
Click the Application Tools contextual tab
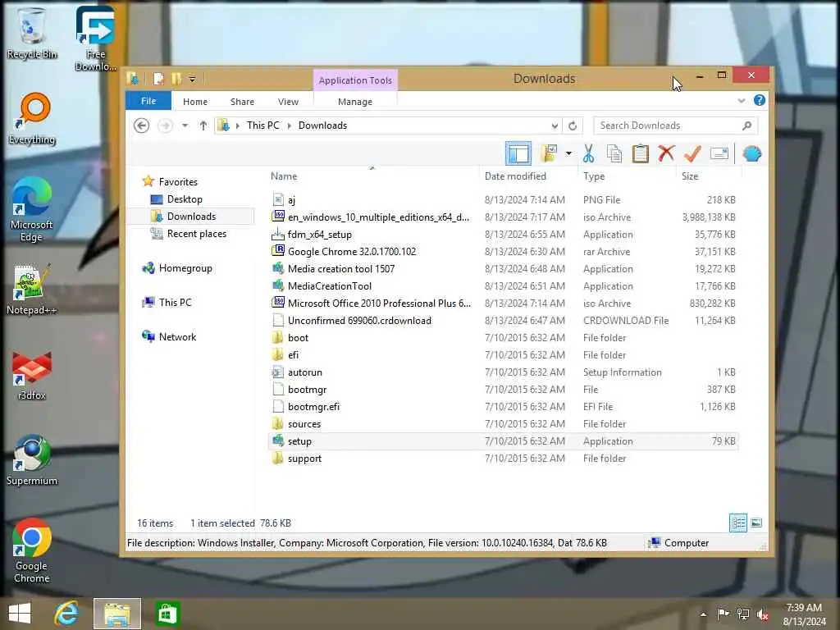point(355,80)
